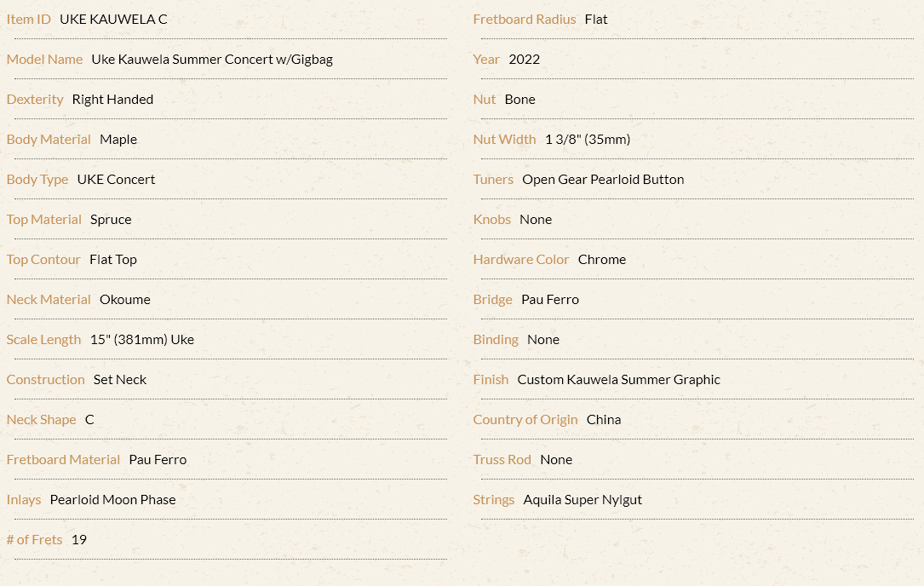Select Uke Kauwela Summer Concert w/Gigbag text

click(x=212, y=60)
